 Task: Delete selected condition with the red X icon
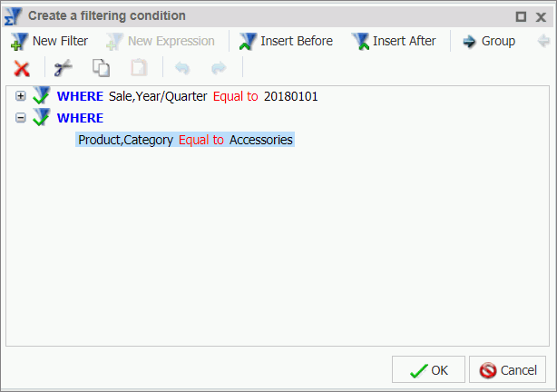pyautogui.click(x=22, y=68)
